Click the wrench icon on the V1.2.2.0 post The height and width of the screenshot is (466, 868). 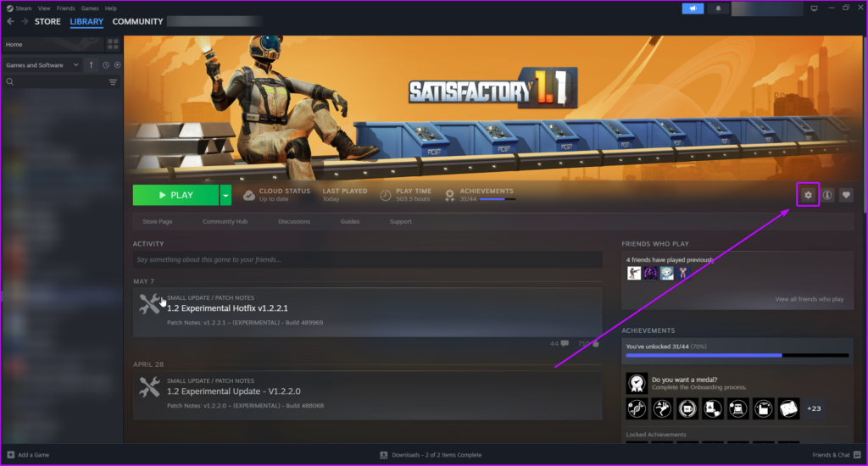(149, 387)
